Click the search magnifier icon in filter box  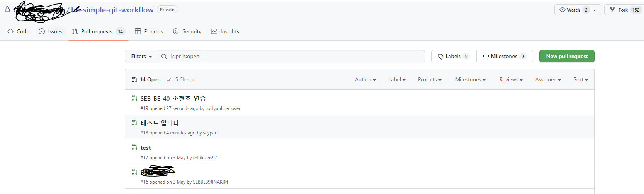click(x=164, y=57)
